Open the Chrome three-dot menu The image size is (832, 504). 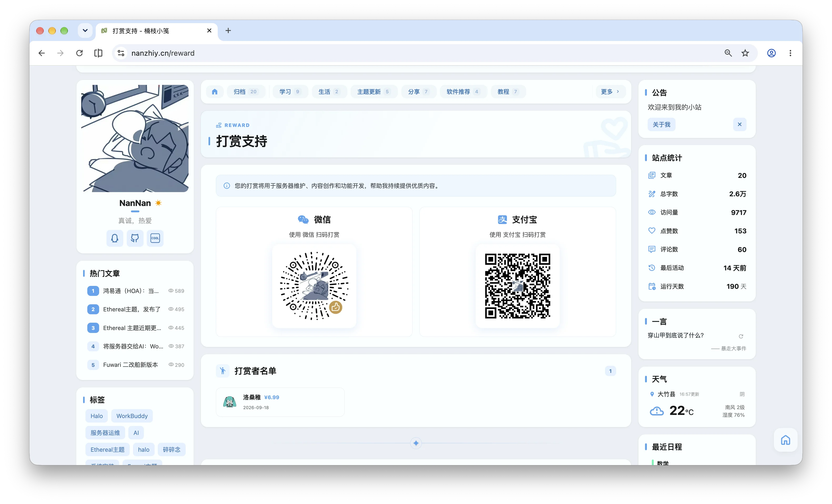pos(790,53)
